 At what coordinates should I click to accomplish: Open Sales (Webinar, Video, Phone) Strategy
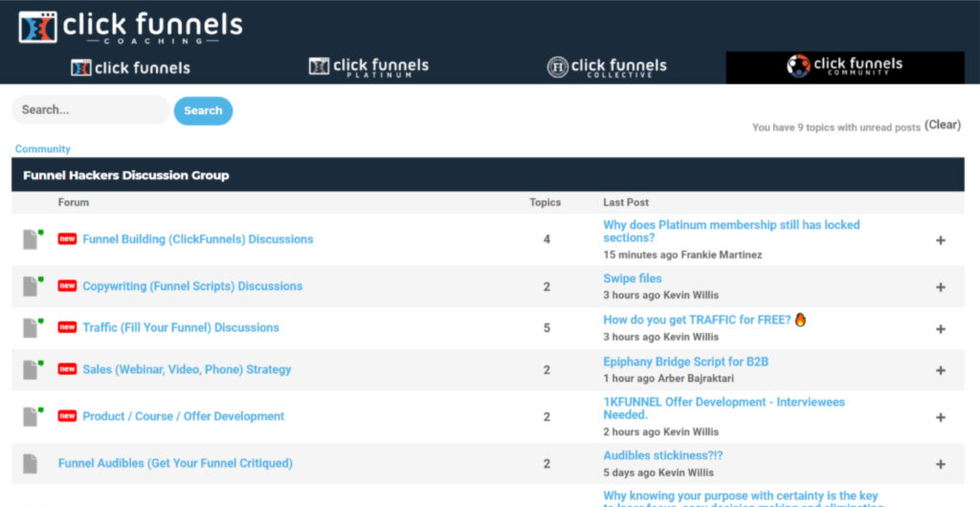(187, 369)
